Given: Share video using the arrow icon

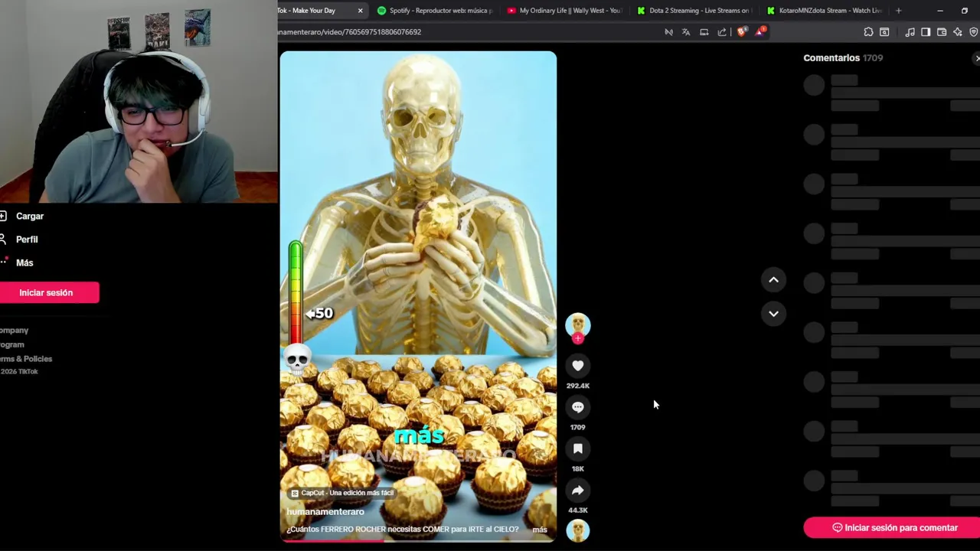Looking at the screenshot, I should (578, 490).
